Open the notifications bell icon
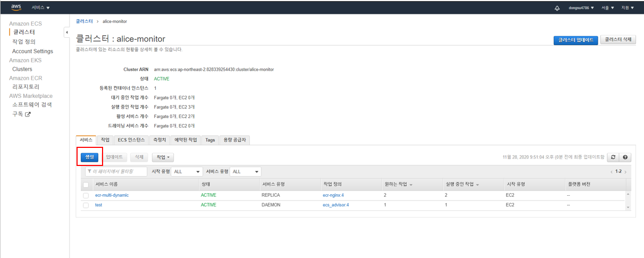The width and height of the screenshot is (644, 258). click(x=557, y=8)
